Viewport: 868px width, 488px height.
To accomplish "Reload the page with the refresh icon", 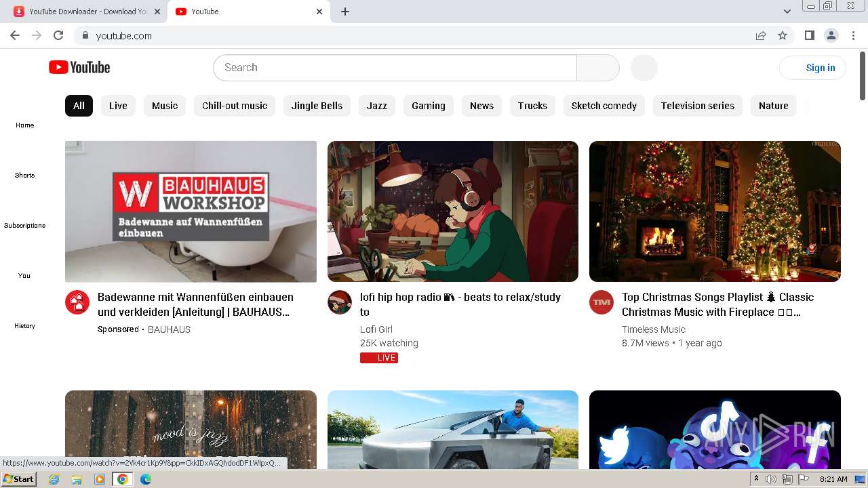I will point(58,35).
